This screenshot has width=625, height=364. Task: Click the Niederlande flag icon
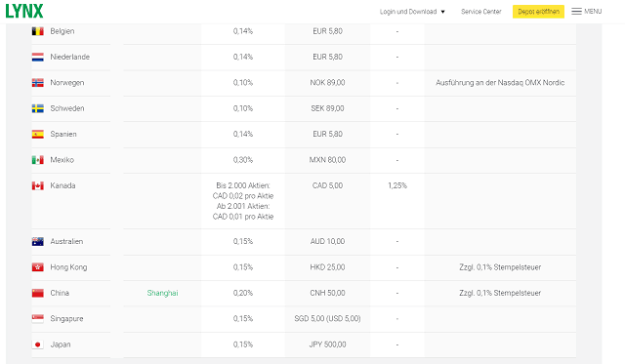coord(38,57)
